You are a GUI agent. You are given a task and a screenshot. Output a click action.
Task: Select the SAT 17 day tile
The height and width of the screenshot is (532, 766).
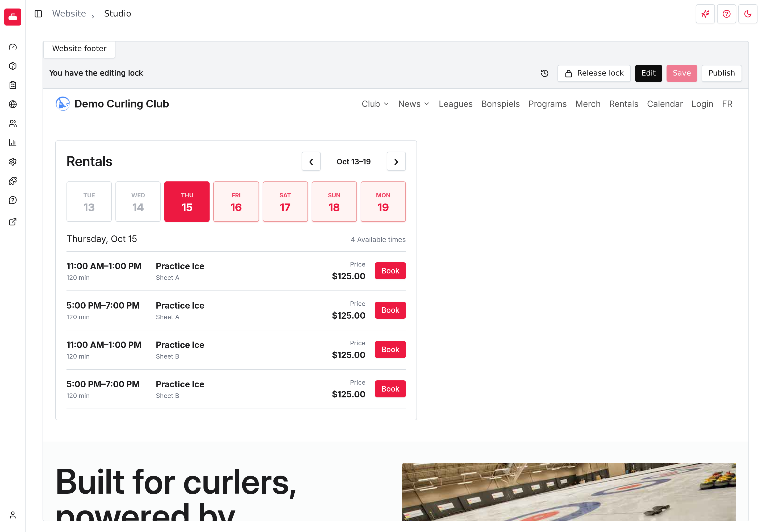[285, 202]
